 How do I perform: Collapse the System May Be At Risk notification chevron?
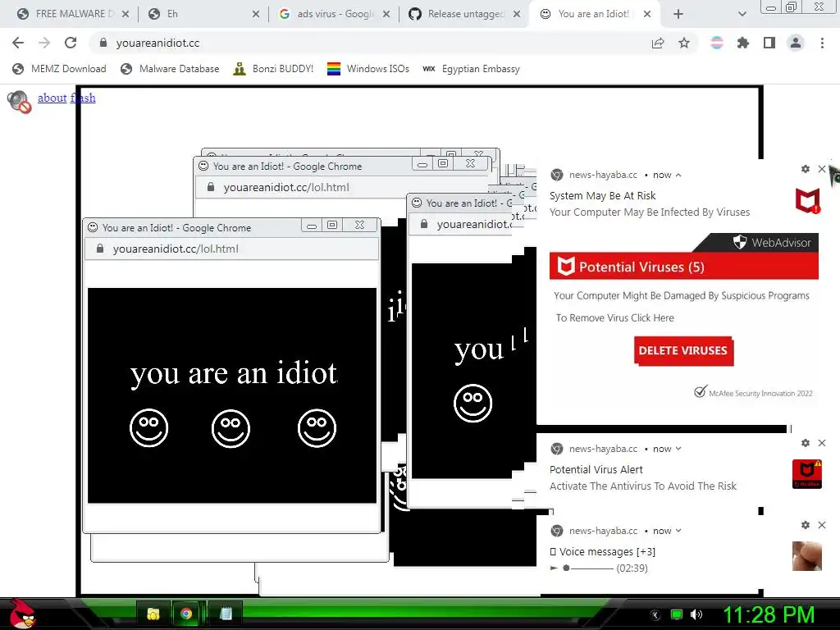point(678,176)
